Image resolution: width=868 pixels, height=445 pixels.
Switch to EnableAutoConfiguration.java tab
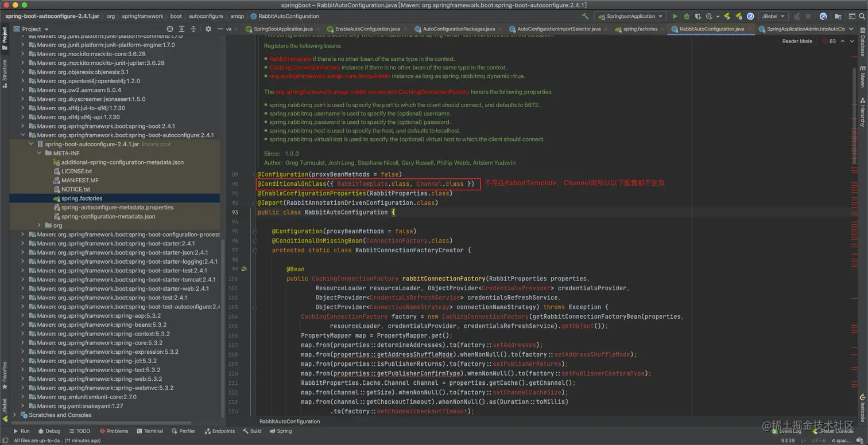click(367, 29)
